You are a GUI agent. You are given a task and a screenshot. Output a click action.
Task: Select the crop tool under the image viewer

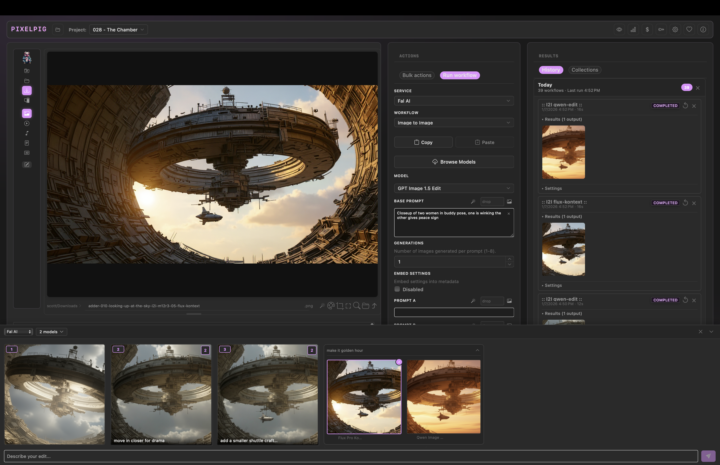pos(340,306)
